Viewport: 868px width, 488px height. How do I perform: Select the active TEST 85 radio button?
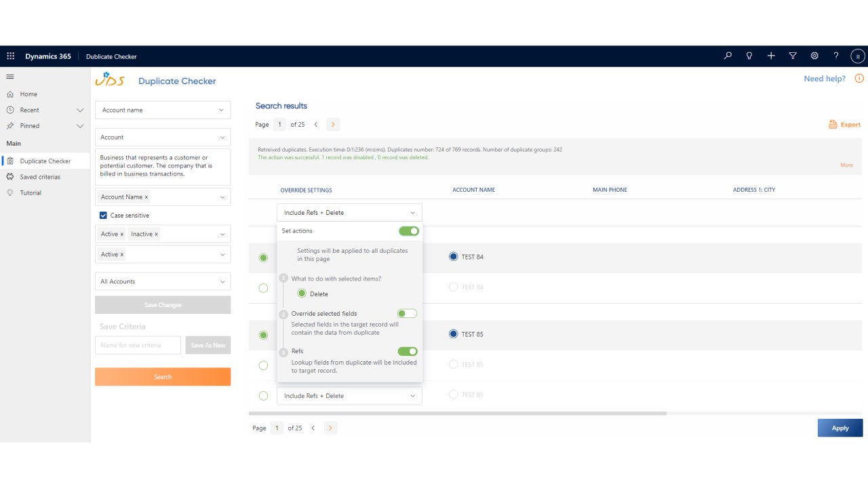[454, 334]
